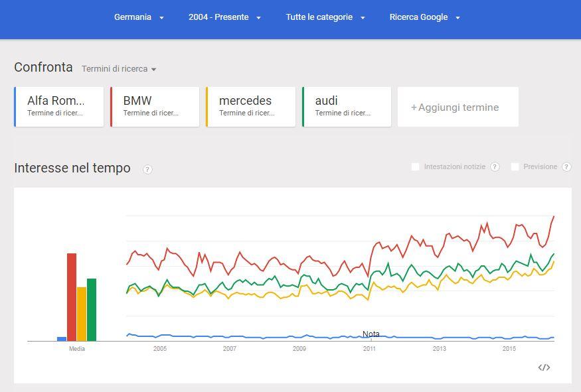Open the 2004 - Presente time range dropdown
581x392 pixels.
point(224,17)
